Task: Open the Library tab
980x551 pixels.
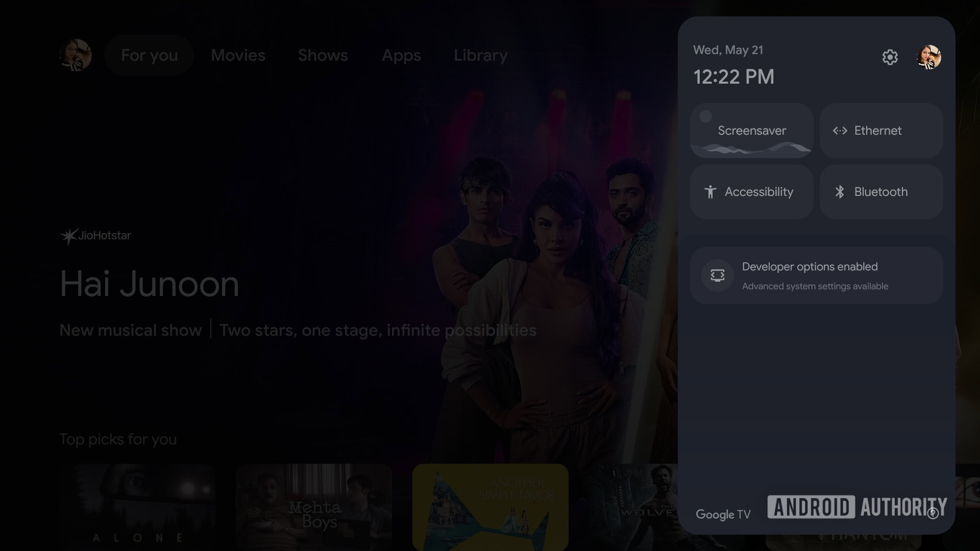Action: [480, 55]
